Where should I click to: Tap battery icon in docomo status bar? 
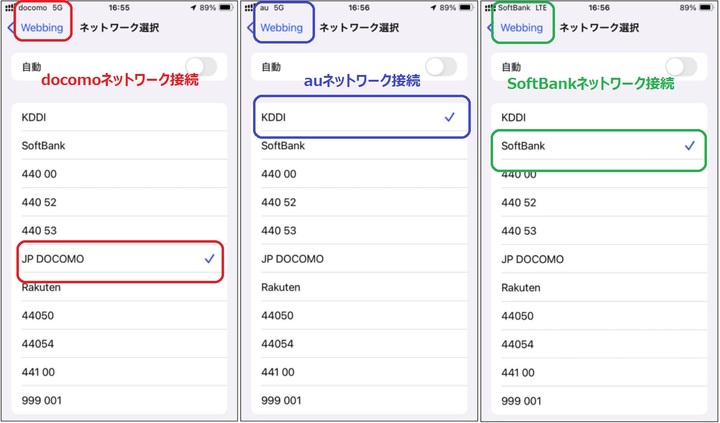point(226,8)
